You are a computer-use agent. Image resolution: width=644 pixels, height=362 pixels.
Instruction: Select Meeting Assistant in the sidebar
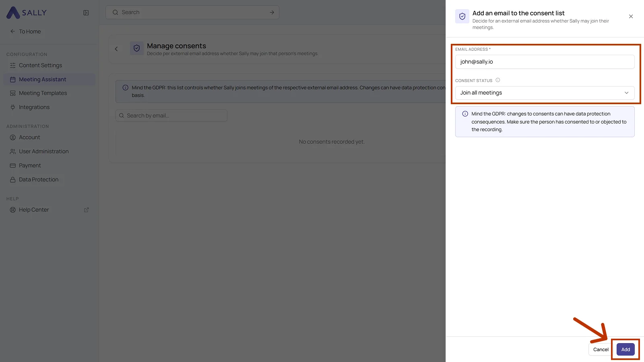[49, 79]
